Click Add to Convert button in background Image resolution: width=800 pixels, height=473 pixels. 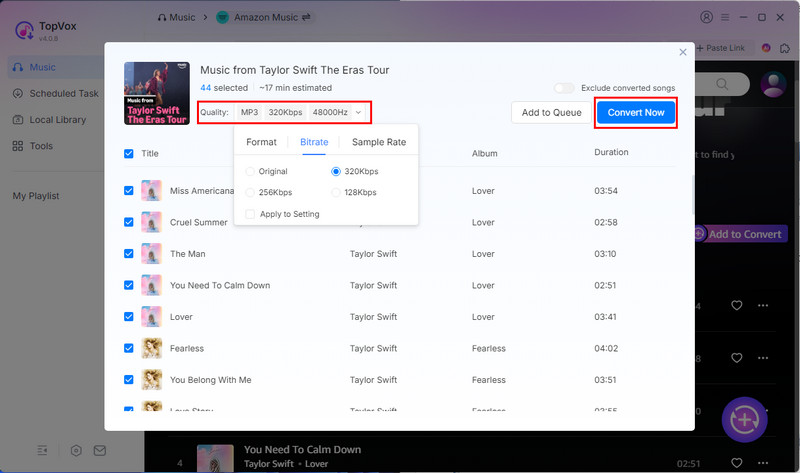(x=741, y=234)
